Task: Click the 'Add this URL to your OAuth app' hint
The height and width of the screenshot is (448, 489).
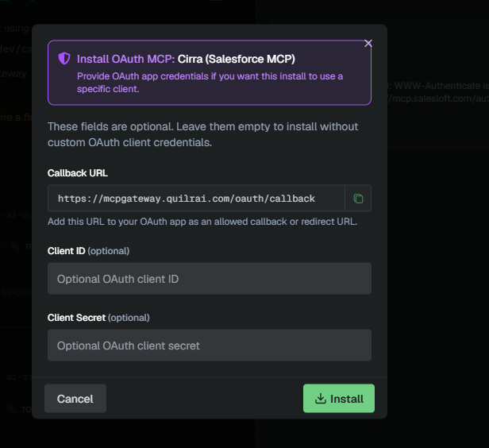Action: [202, 222]
